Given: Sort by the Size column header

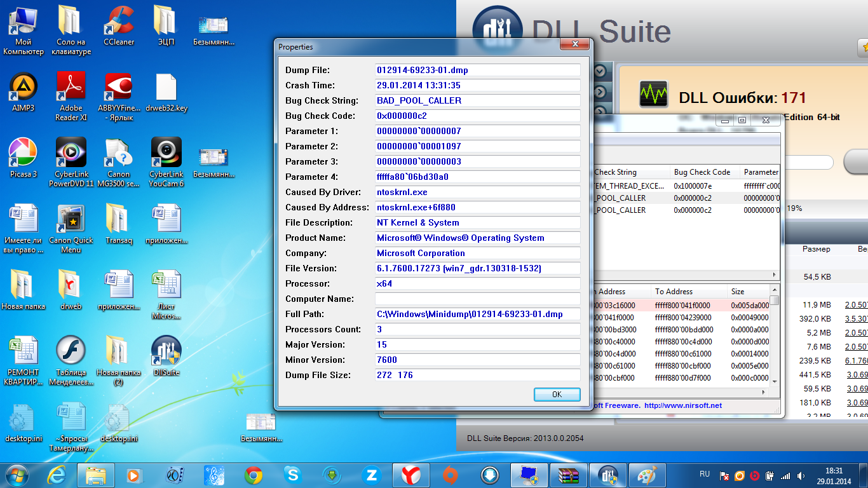Looking at the screenshot, I should point(748,292).
